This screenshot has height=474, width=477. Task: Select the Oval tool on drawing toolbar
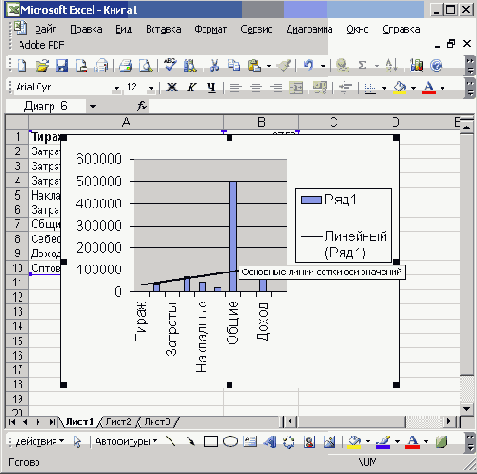(x=230, y=442)
